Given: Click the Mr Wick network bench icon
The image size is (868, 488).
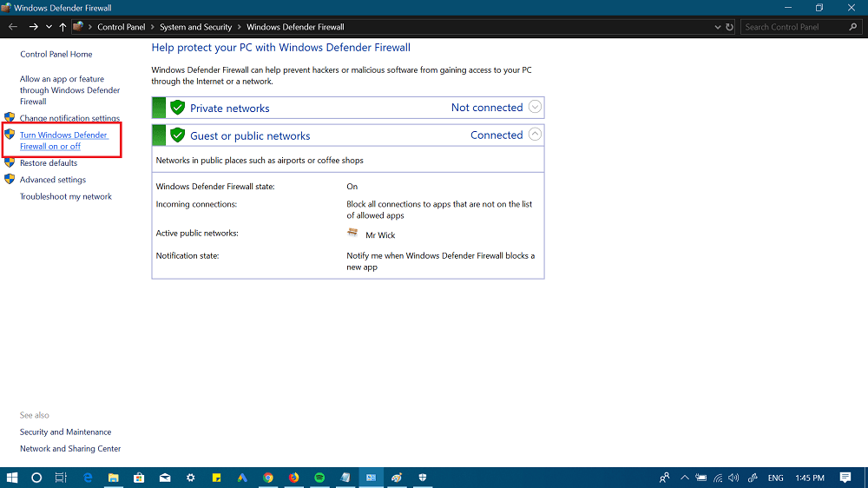Looking at the screenshot, I should click(352, 233).
